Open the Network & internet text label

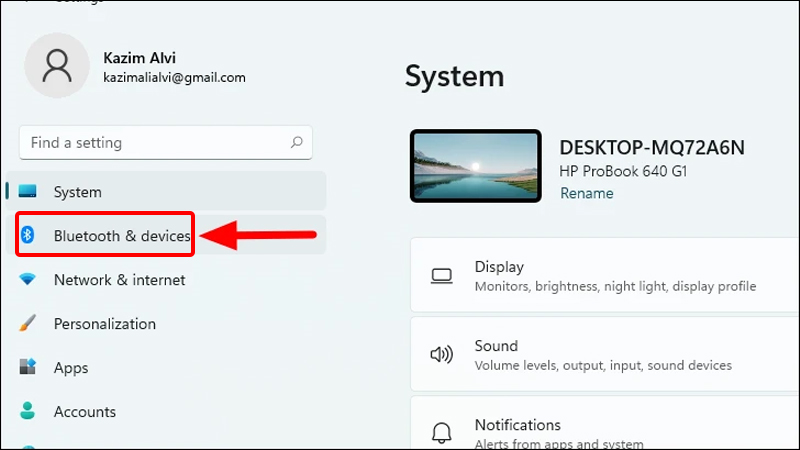tap(119, 280)
